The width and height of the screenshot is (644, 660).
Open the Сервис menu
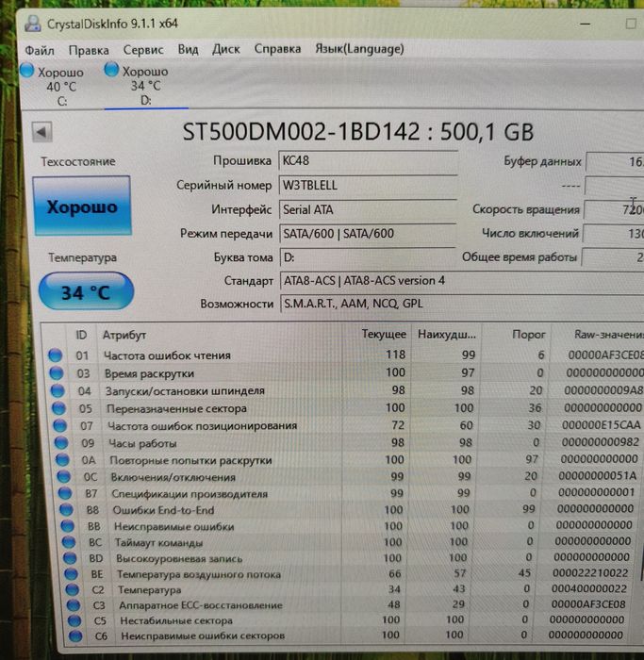[143, 50]
